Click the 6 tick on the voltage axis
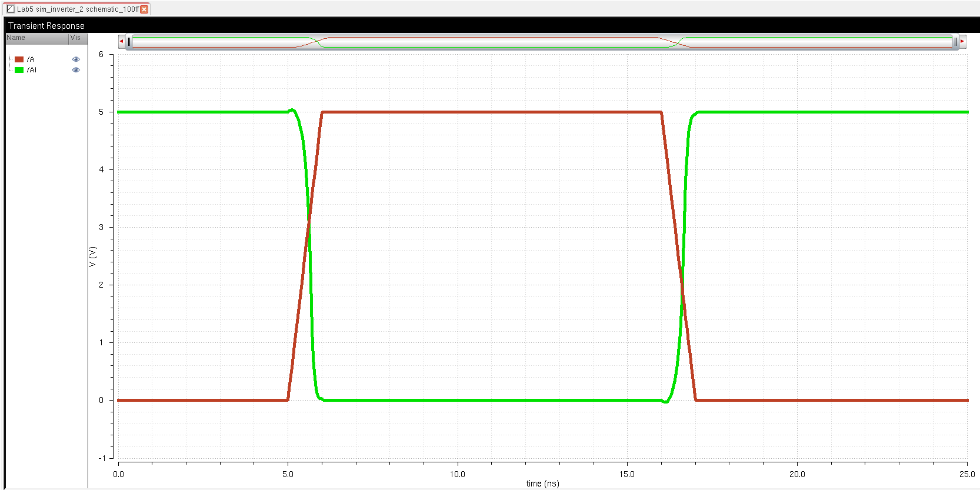Image resolution: width=980 pixels, height=490 pixels. [101, 55]
